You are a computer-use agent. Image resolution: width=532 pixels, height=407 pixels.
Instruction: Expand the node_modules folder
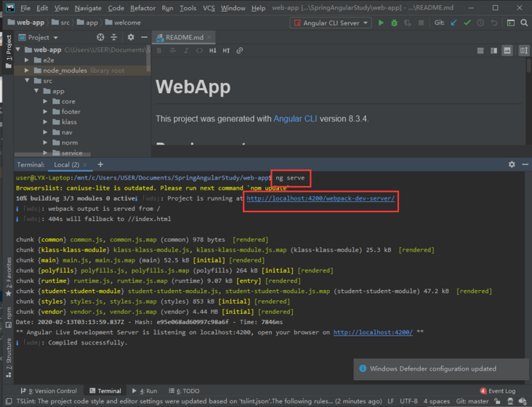pyautogui.click(x=27, y=70)
